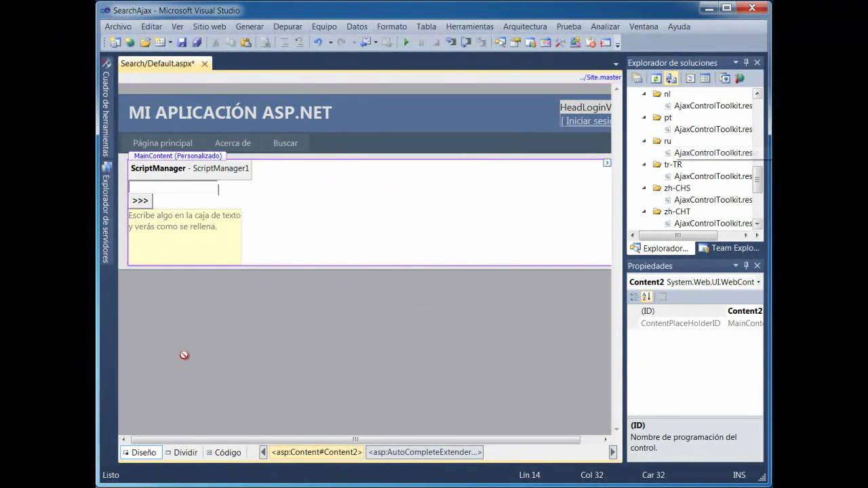Click the Save All toolbar icon
This screenshot has width=868, height=488.
pos(197,42)
